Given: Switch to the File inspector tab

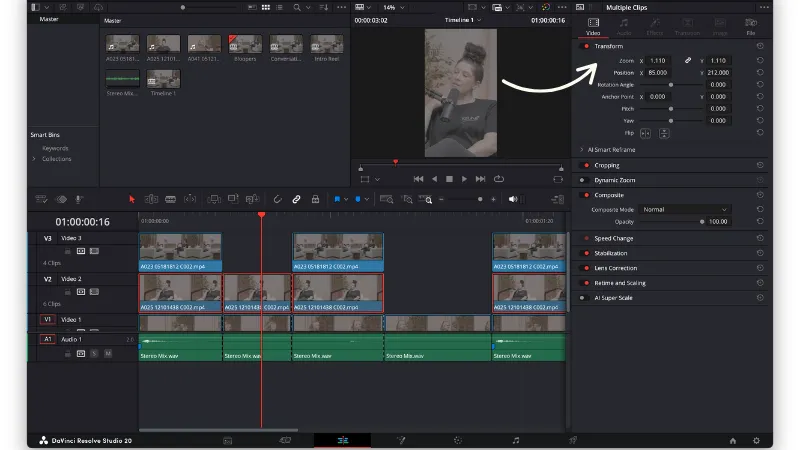Looking at the screenshot, I should coord(751,27).
